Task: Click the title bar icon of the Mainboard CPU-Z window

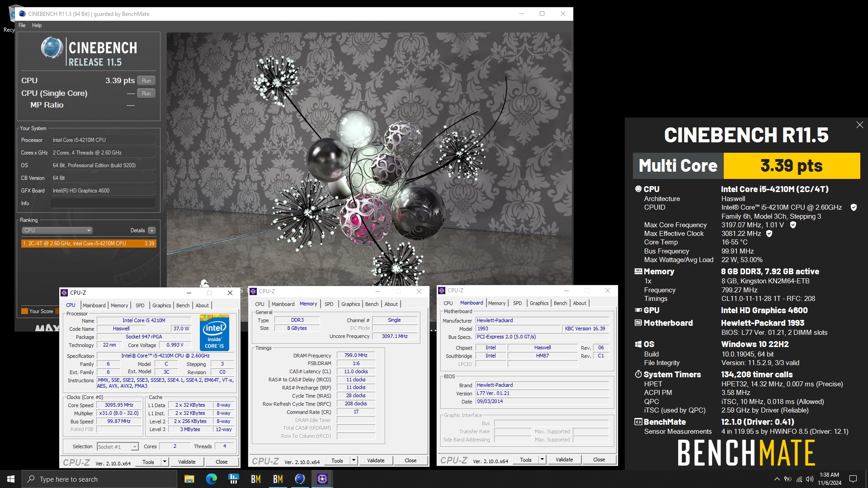Action: 442,291
